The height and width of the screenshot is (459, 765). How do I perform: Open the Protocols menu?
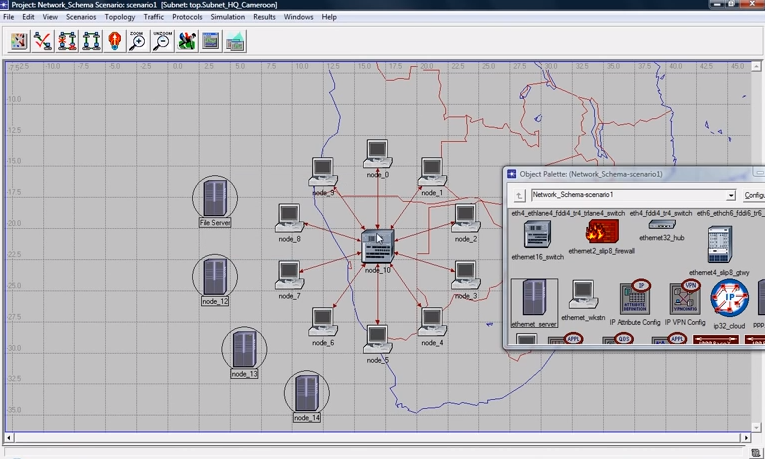tap(187, 17)
